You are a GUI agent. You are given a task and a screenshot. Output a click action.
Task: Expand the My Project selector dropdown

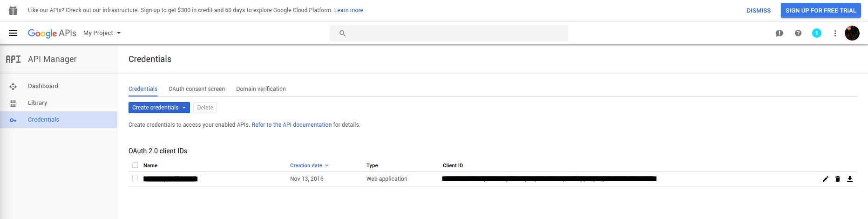[102, 33]
